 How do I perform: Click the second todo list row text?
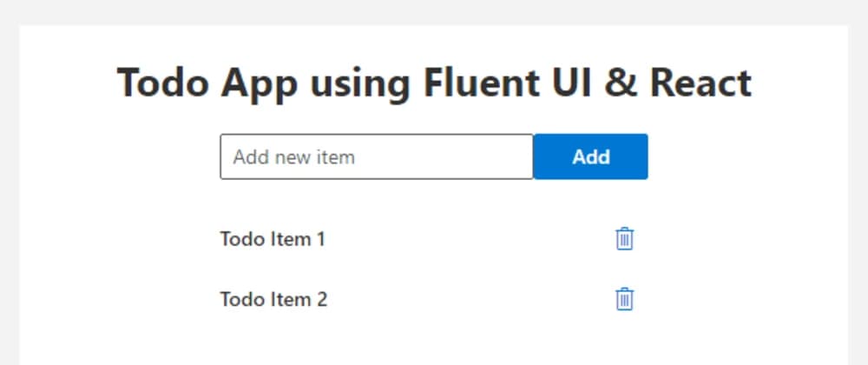(273, 300)
